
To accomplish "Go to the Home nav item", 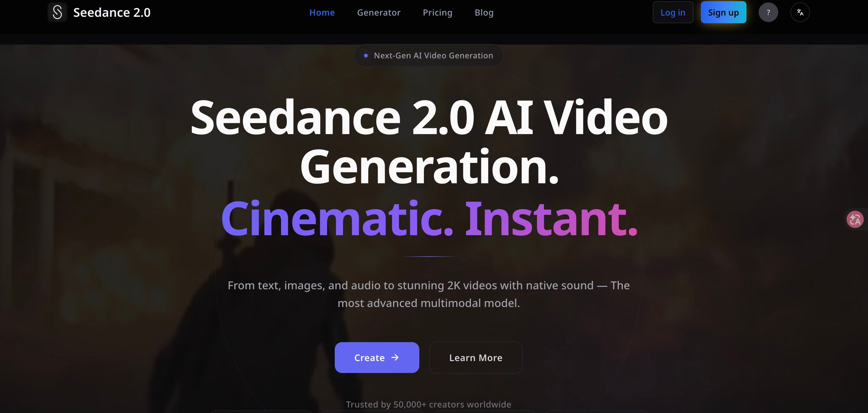I will (322, 13).
